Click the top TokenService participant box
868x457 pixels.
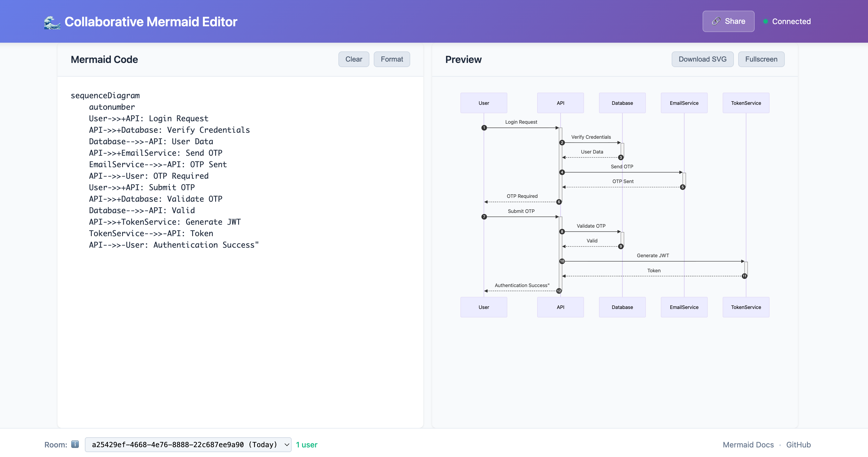point(746,103)
